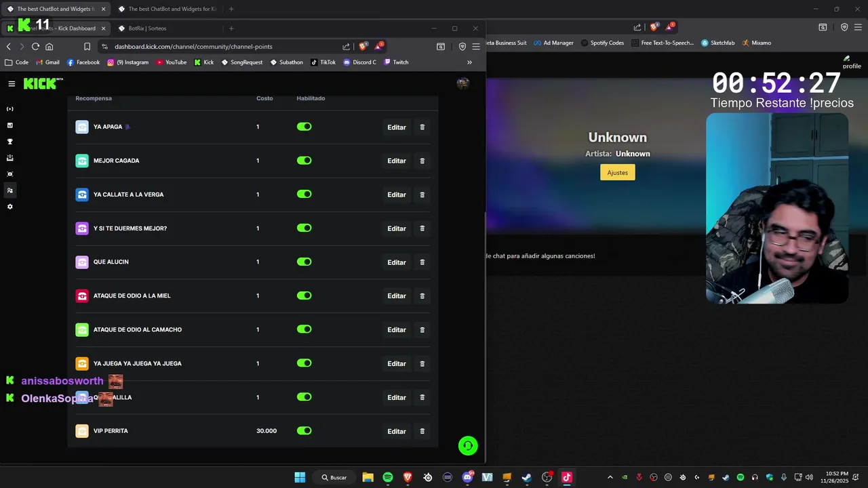Delete the YA JUEGA YA JUEGA reward
This screenshot has width=868, height=488.
point(422,363)
